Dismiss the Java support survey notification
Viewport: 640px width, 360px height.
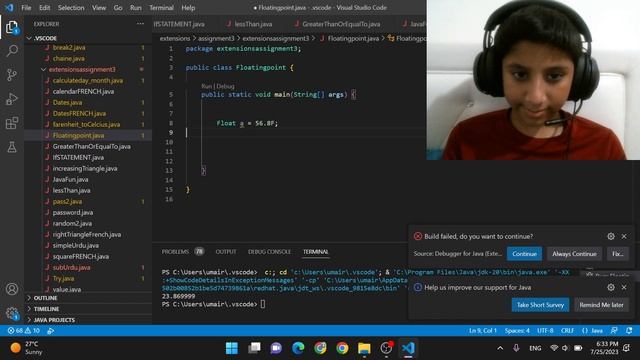624,287
